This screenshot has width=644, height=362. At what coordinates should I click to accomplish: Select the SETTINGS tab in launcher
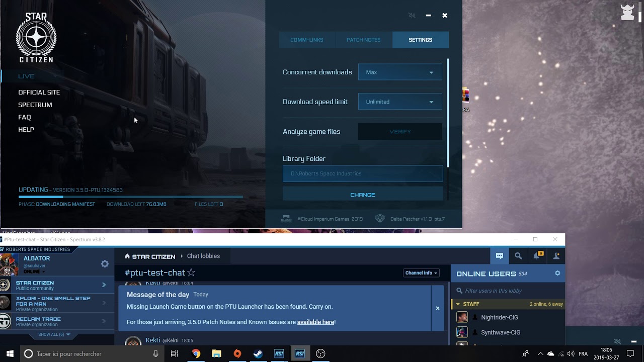[420, 40]
